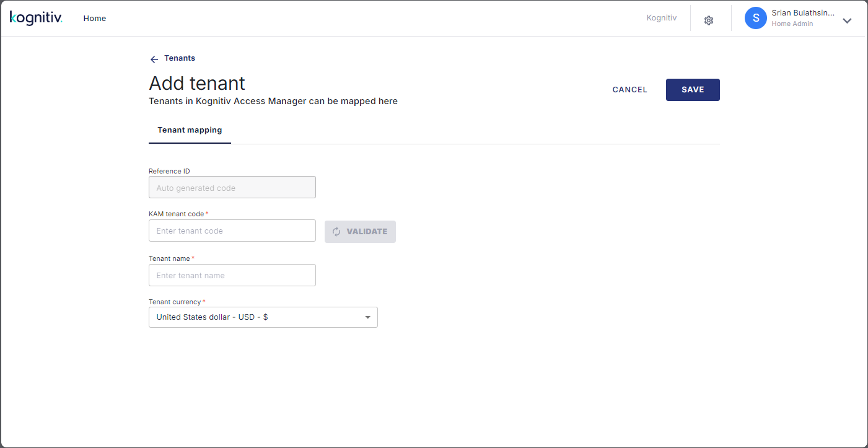Image resolution: width=868 pixels, height=448 pixels.
Task: Click the Srian Bulathsin... user name
Action: pyautogui.click(x=803, y=13)
